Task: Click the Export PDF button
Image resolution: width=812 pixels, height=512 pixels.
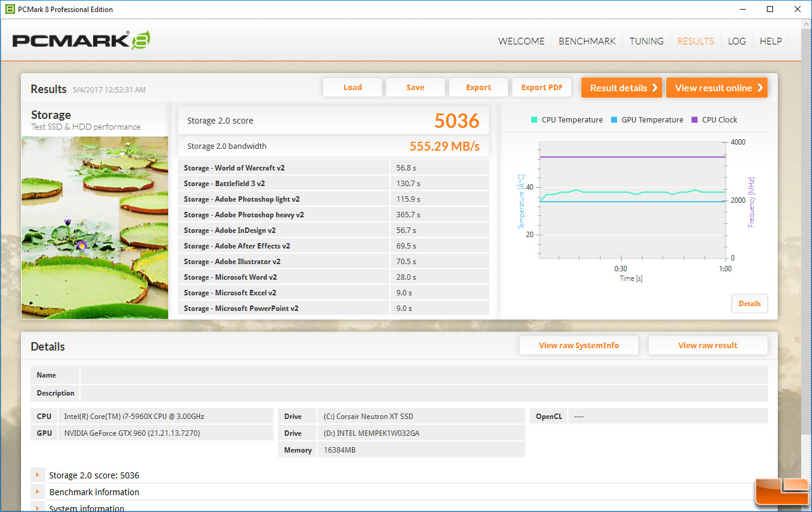Action: coord(542,88)
